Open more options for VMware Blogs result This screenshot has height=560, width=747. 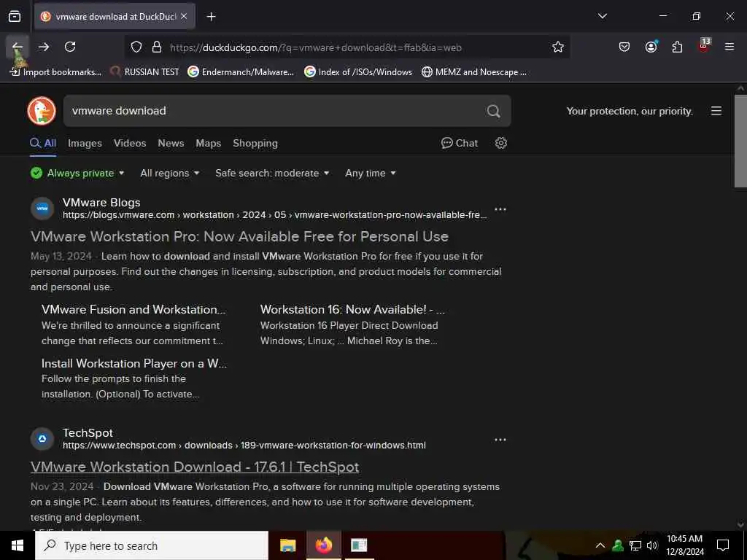pyautogui.click(x=500, y=209)
